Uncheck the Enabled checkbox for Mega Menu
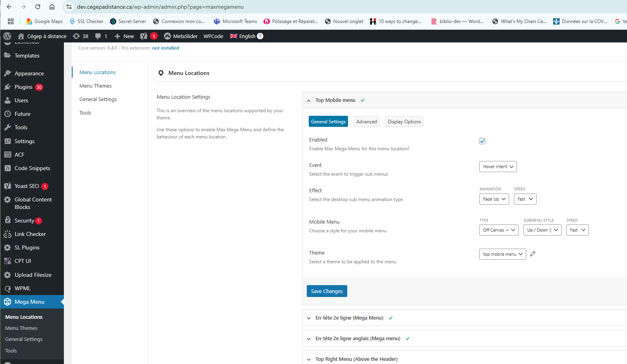This screenshot has height=364, width=627. (x=482, y=141)
